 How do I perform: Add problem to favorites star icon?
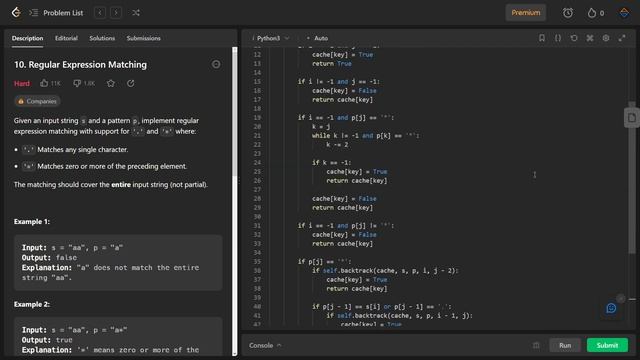point(111,83)
